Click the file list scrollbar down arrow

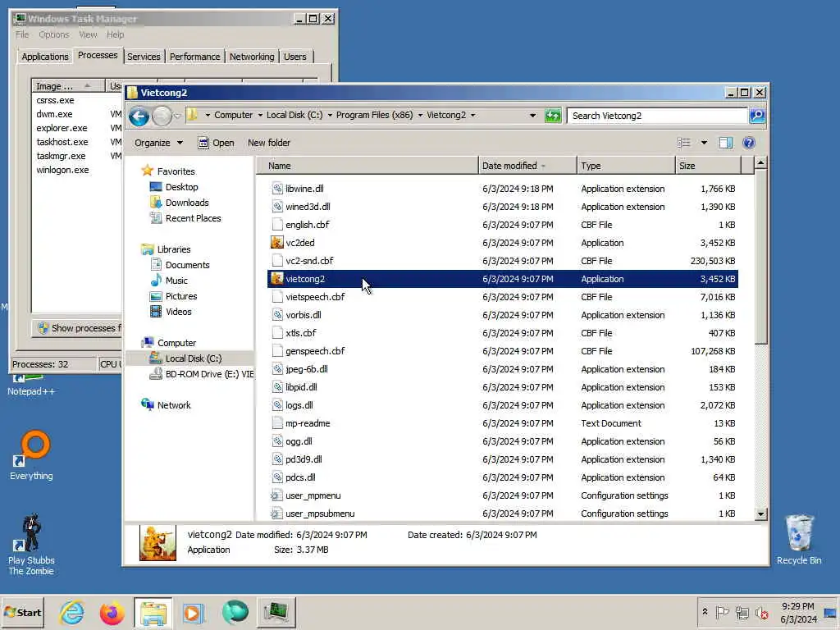(760, 514)
